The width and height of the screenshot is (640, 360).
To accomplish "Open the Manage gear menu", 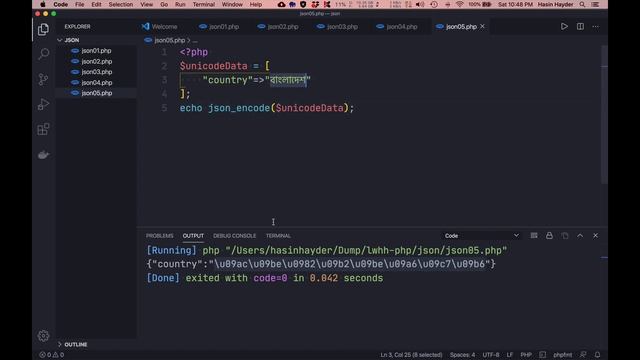I will (43, 336).
